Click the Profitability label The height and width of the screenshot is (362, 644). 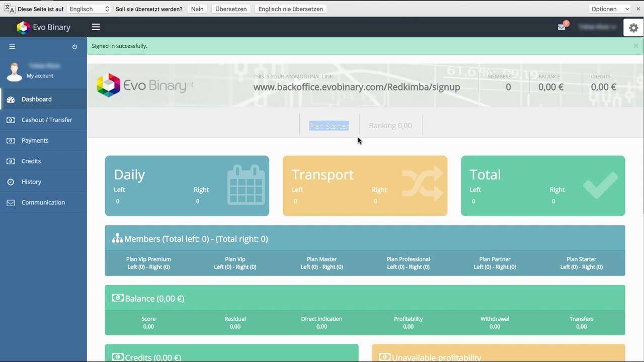click(x=408, y=319)
